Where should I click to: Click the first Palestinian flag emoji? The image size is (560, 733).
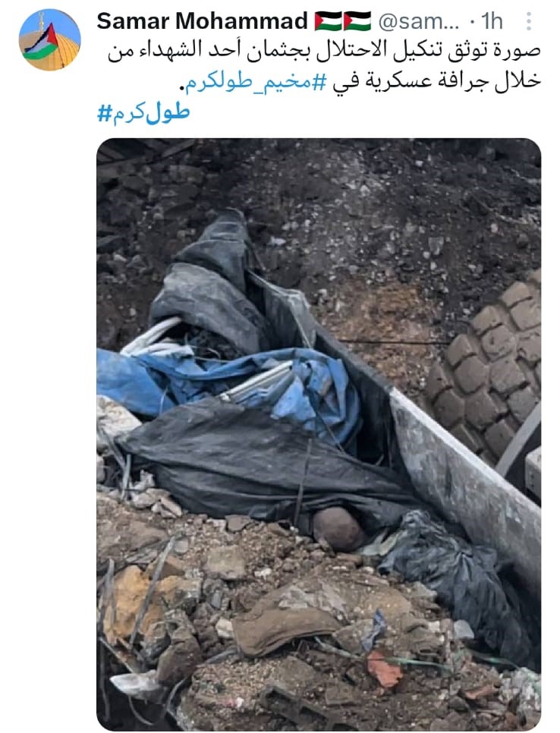pos(328,21)
